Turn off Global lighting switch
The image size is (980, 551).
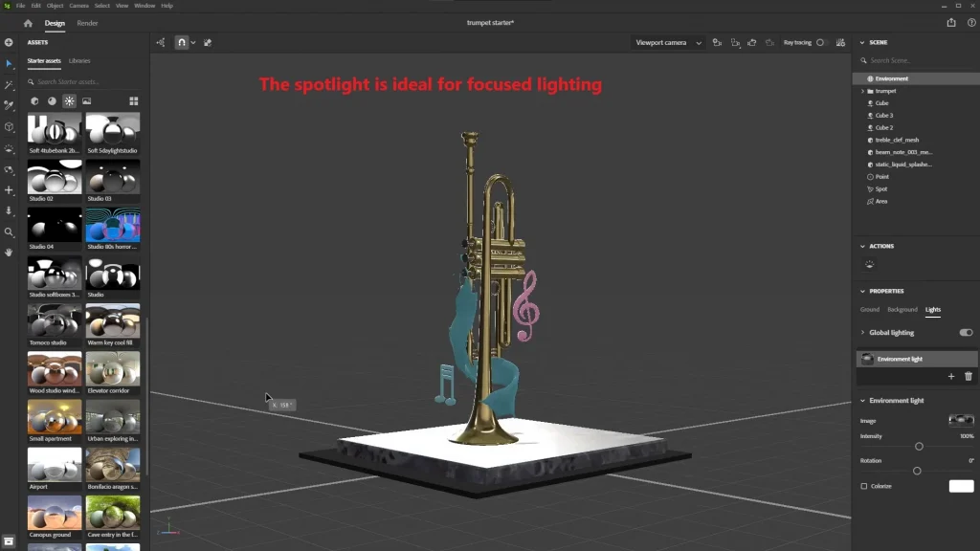click(967, 332)
